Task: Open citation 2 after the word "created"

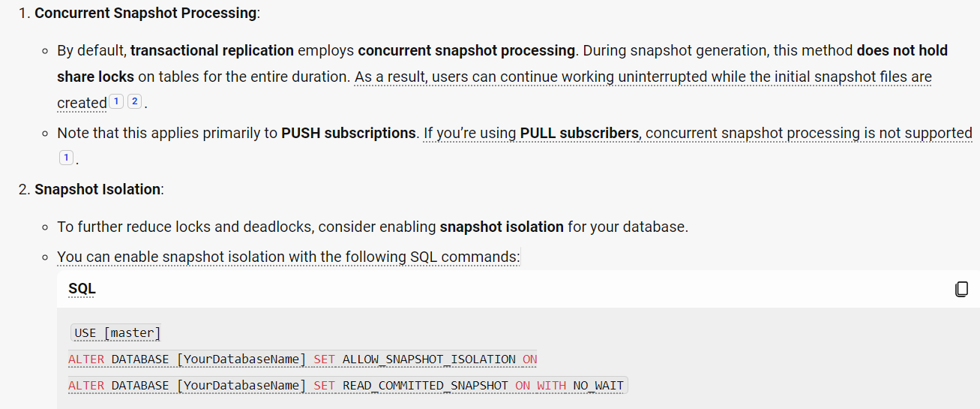Action: (x=134, y=101)
